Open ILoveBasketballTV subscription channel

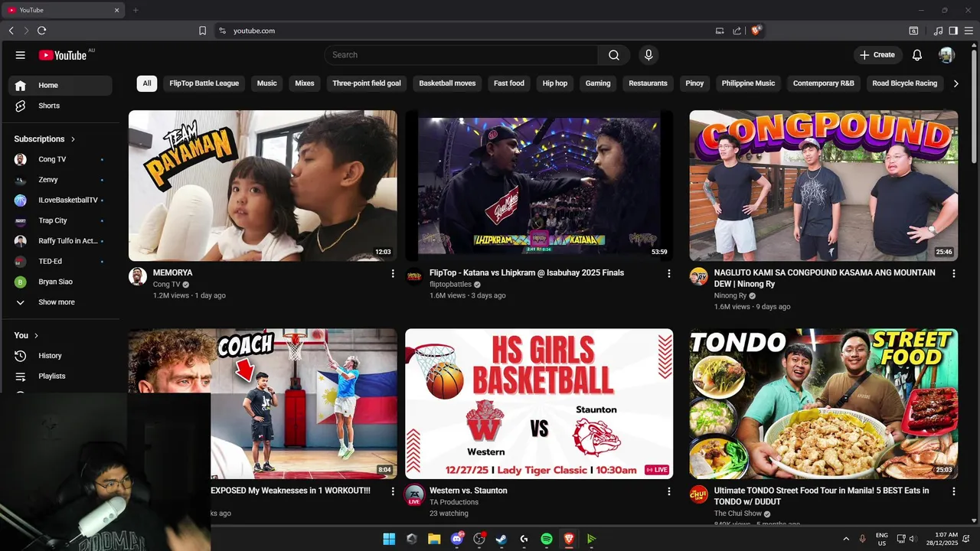60,201
